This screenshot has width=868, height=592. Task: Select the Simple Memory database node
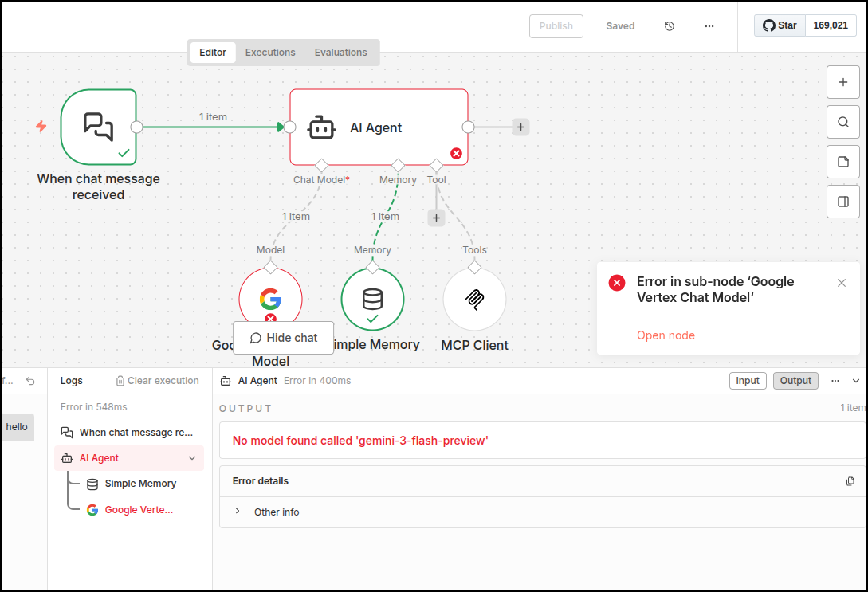[372, 299]
